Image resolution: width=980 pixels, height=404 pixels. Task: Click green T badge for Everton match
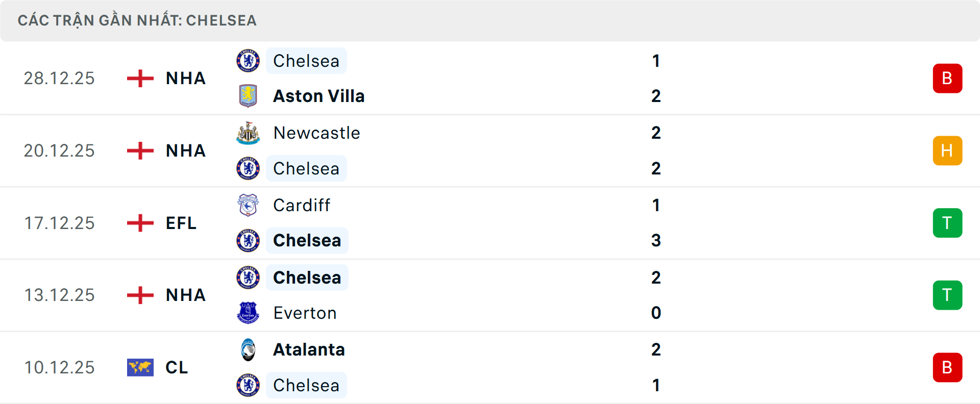[x=947, y=295]
